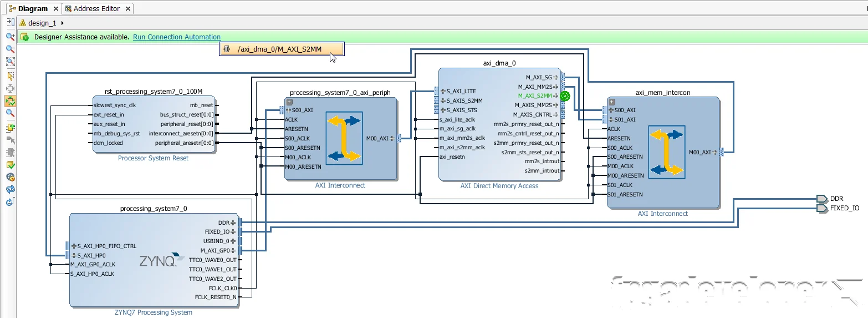This screenshot has height=318, width=868.
Task: Click the Zoom In toolbar icon
Action: tap(10, 37)
